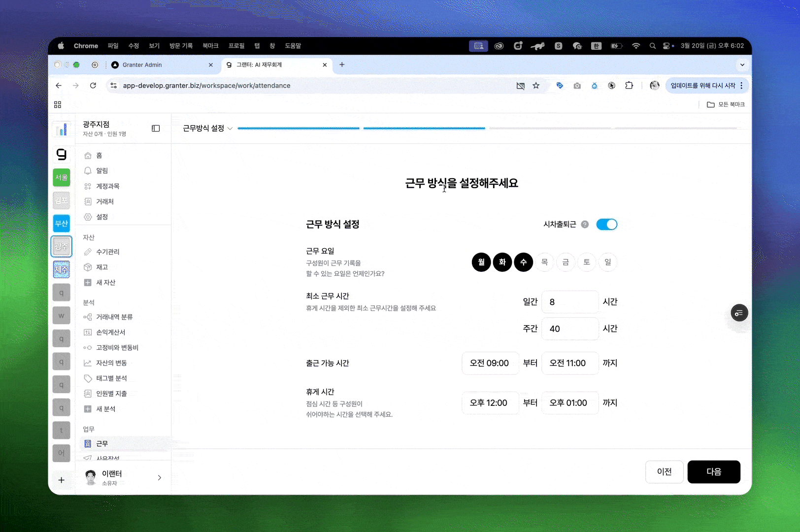Turn off the 시차출퇴근 switch
Image resolution: width=800 pixels, height=532 pixels.
[x=606, y=225]
